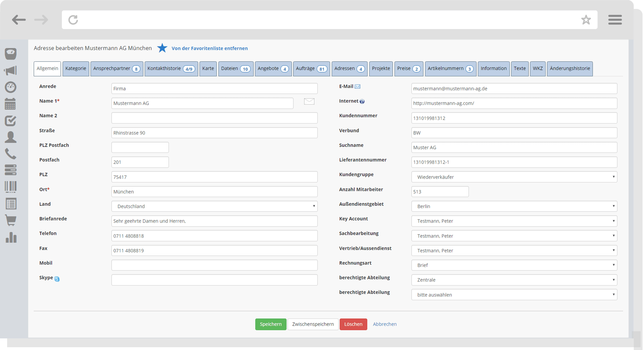This screenshot has width=644, height=350.
Task: Click the calendar icon in sidebar
Action: [10, 104]
